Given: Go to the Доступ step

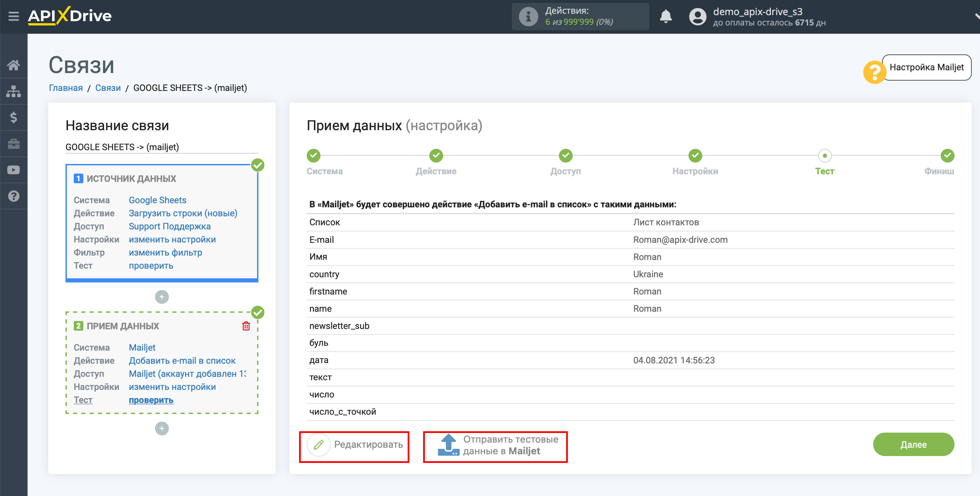Looking at the screenshot, I should pyautogui.click(x=565, y=156).
